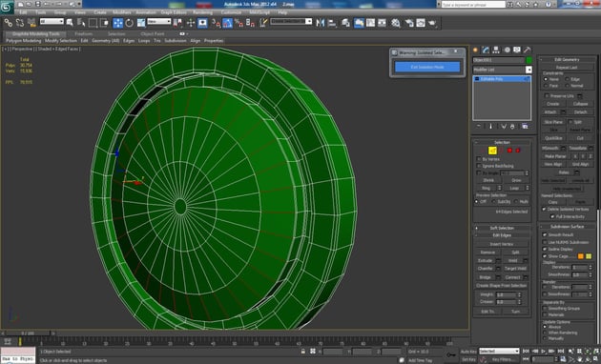Image resolution: width=601 pixels, height=364 pixels.
Task: Click the Collapse button in Edit Geometry
Action: tap(580, 104)
